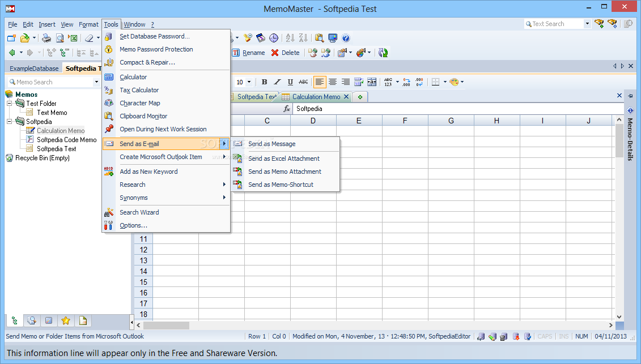Click the Underline formatting button

290,82
